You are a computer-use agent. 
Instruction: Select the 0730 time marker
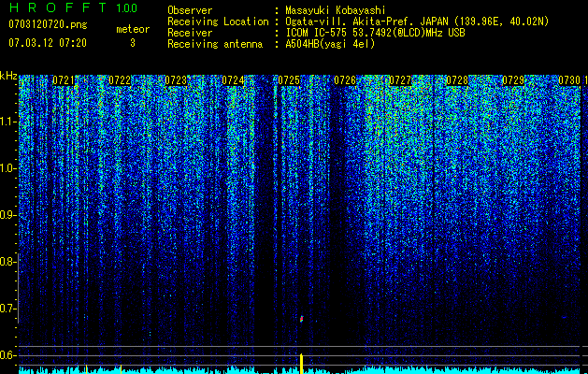(569, 80)
